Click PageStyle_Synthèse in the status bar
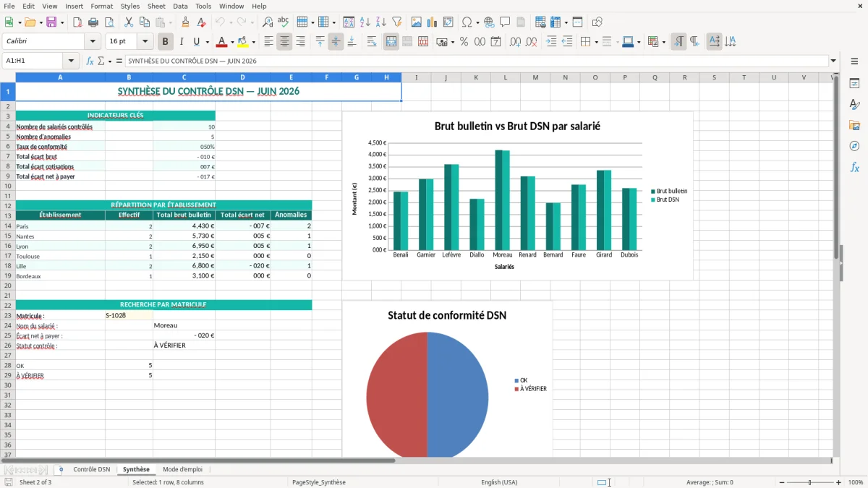Viewport: 868px width, 488px height. point(318,482)
